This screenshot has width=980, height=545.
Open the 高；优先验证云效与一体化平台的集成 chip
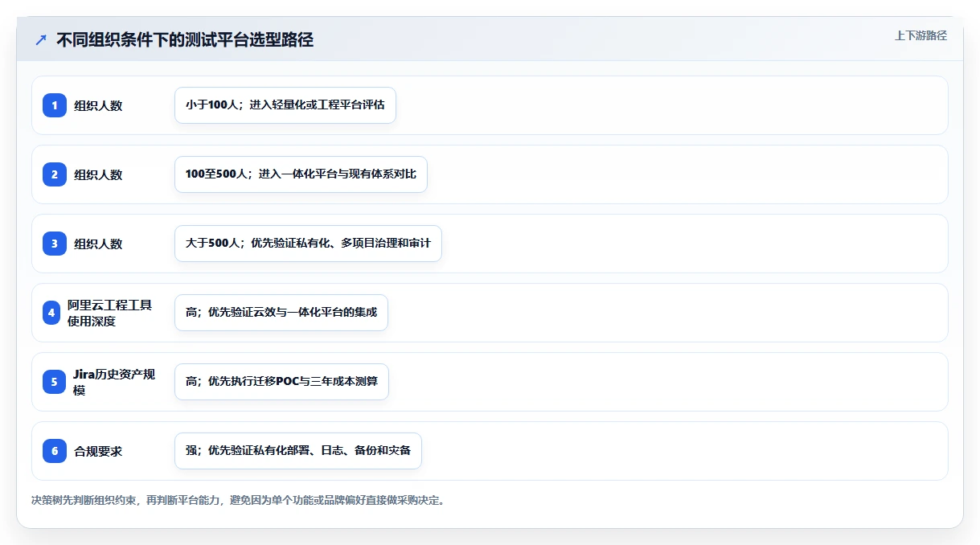[281, 313]
